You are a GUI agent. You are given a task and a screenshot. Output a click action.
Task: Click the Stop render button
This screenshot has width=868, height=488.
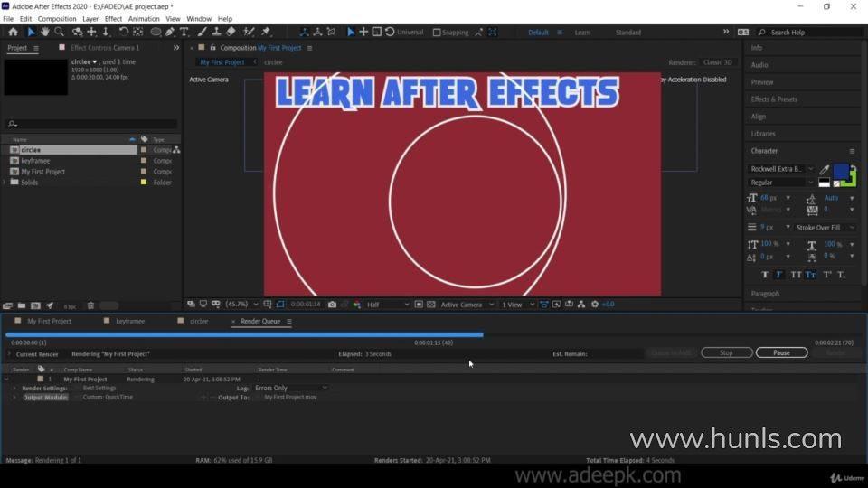coord(726,352)
